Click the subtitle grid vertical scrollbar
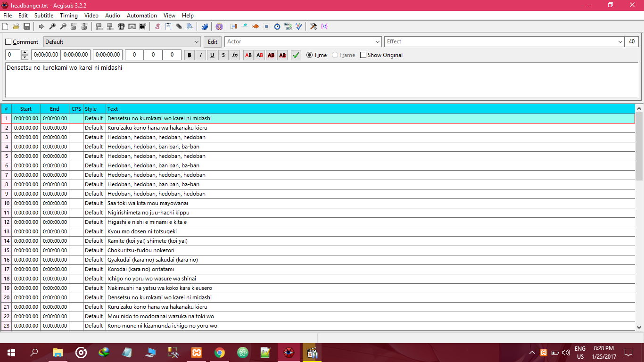Viewport: 644px width, 362px height. (639, 217)
